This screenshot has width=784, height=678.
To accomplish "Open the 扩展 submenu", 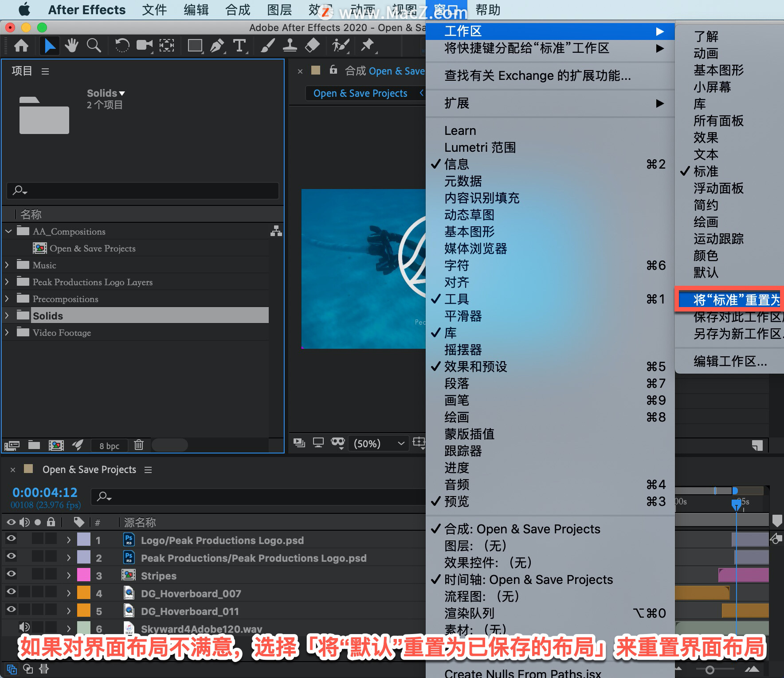I will coord(550,103).
